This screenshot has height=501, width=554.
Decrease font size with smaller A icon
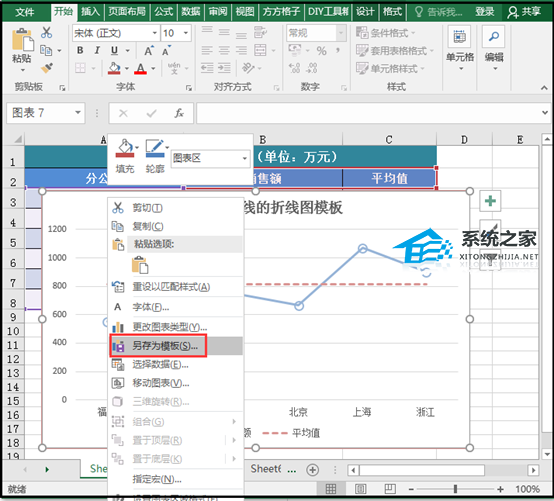point(166,51)
